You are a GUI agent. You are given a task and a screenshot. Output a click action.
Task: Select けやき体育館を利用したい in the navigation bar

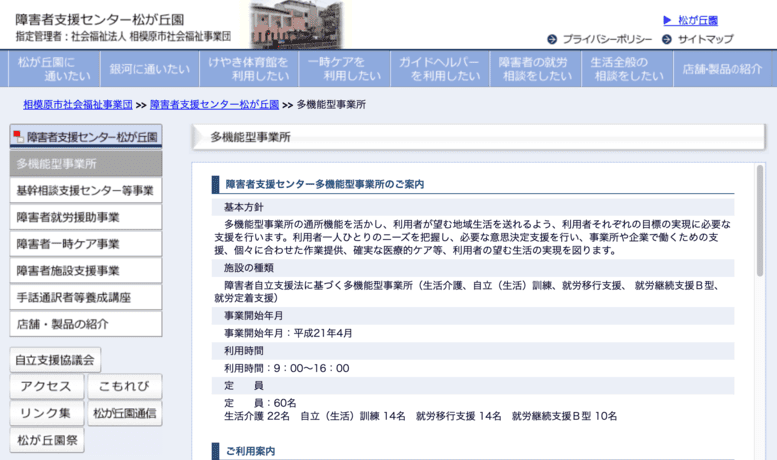pos(249,69)
